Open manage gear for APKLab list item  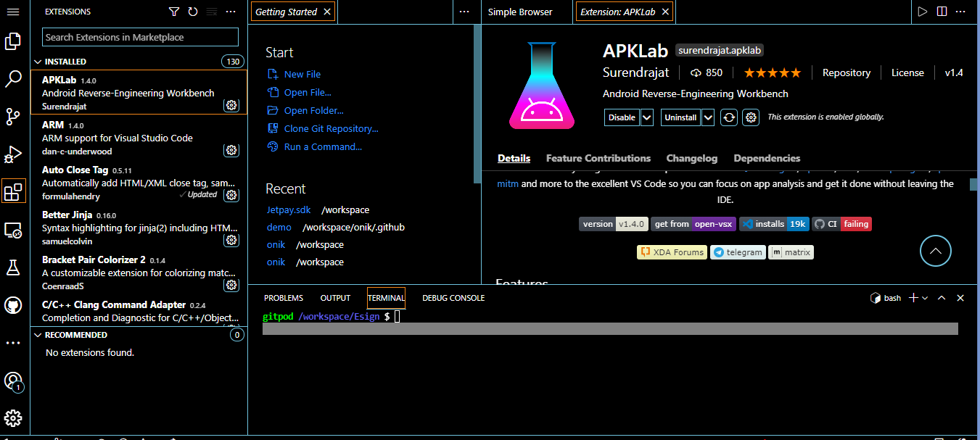click(x=231, y=105)
